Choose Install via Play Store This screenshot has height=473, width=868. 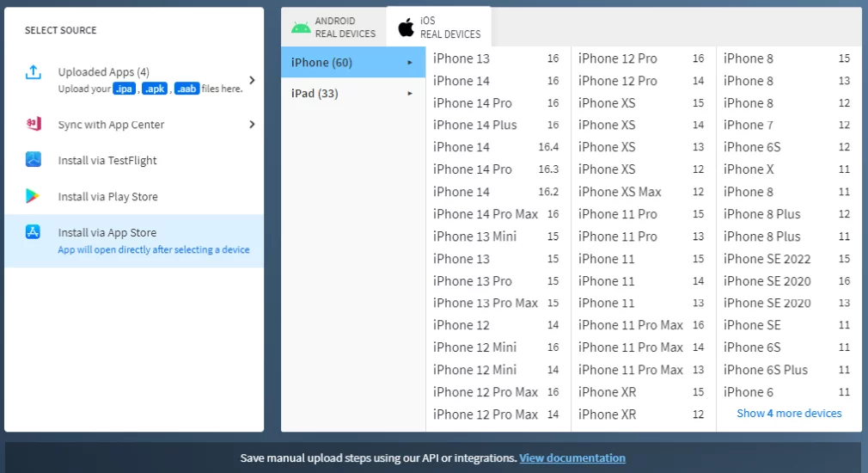[x=134, y=196]
